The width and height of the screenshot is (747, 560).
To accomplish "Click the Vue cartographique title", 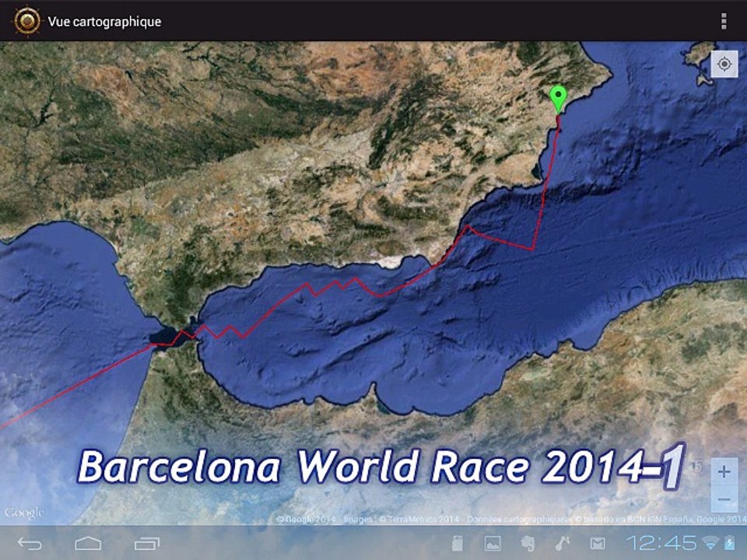I will 104,22.
